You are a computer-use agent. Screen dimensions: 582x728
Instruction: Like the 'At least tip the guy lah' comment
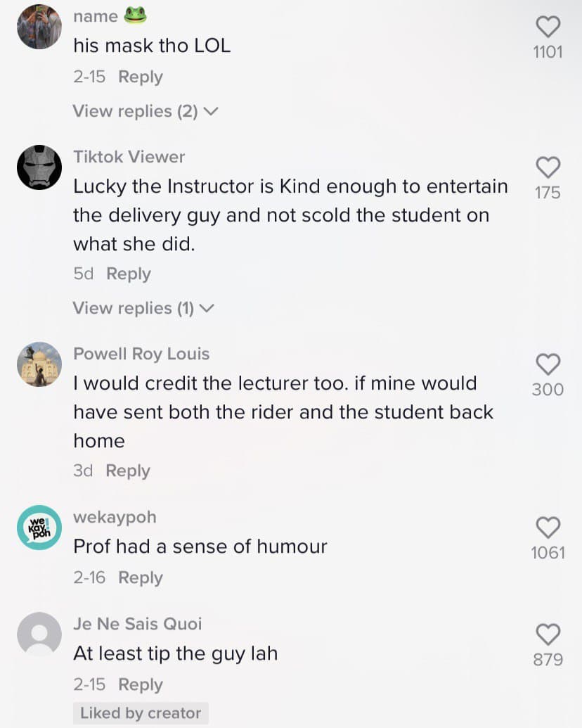coord(548,634)
